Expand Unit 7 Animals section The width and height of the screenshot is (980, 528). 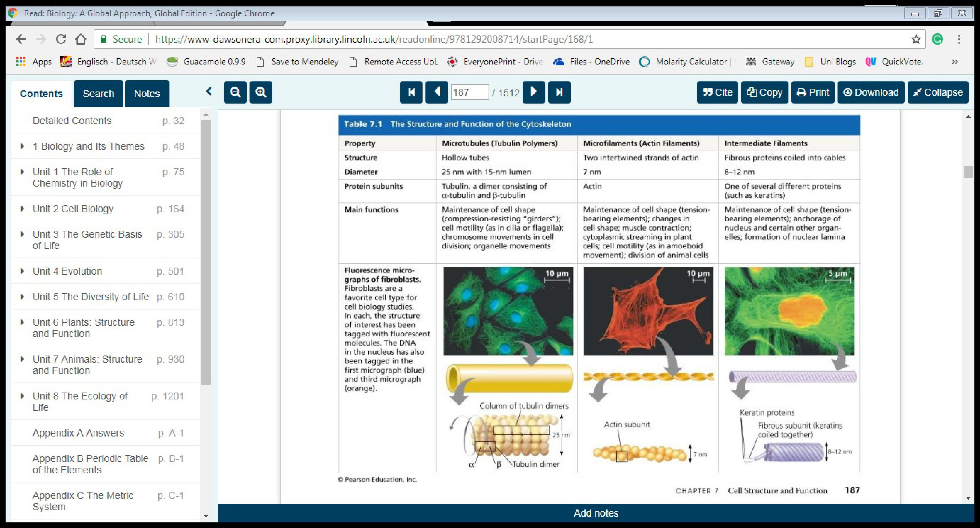23,359
